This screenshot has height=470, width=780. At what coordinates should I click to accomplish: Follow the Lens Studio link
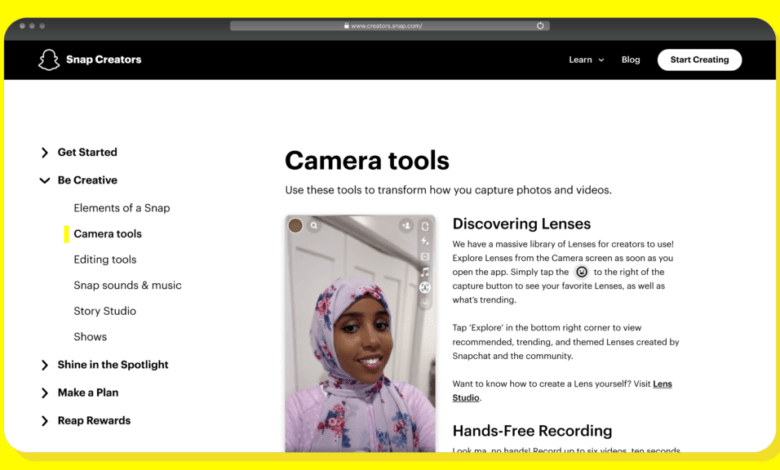click(466, 397)
